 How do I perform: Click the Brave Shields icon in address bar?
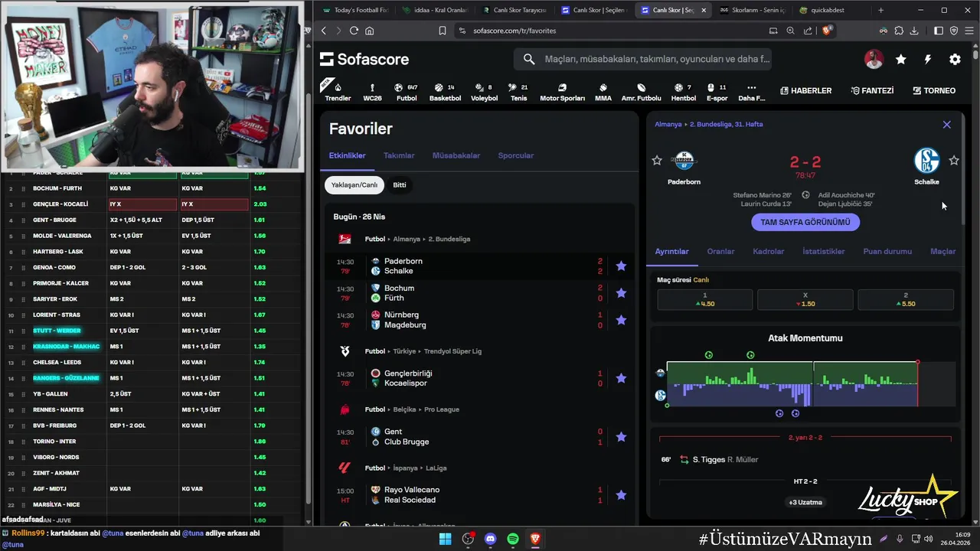(x=826, y=31)
